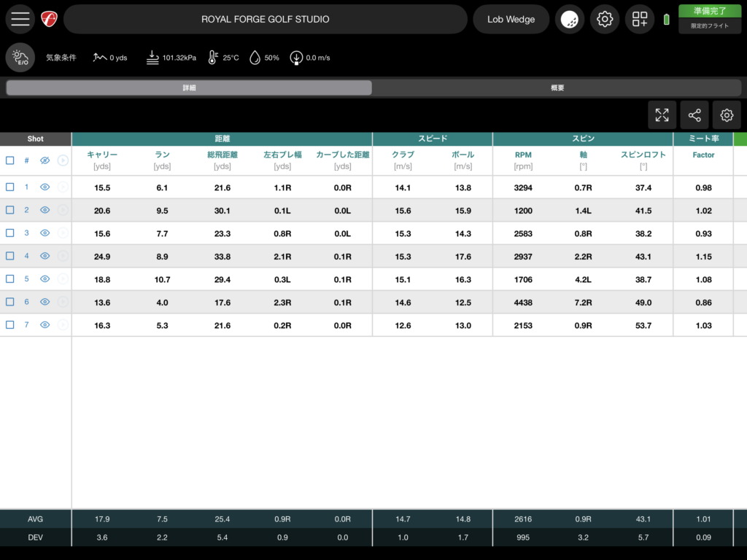Hide shot 2 using eye icon
Screen dimensions: 747x560
click(x=44, y=210)
